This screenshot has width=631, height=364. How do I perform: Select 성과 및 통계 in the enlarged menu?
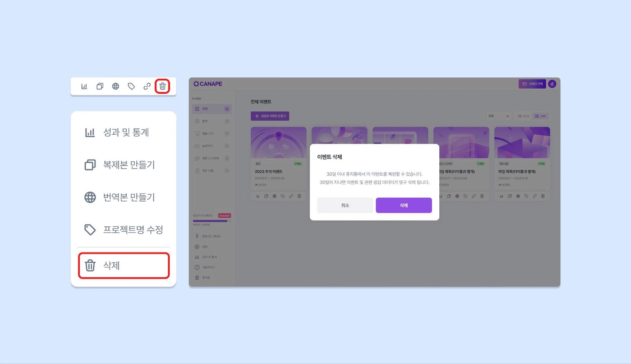(x=124, y=132)
